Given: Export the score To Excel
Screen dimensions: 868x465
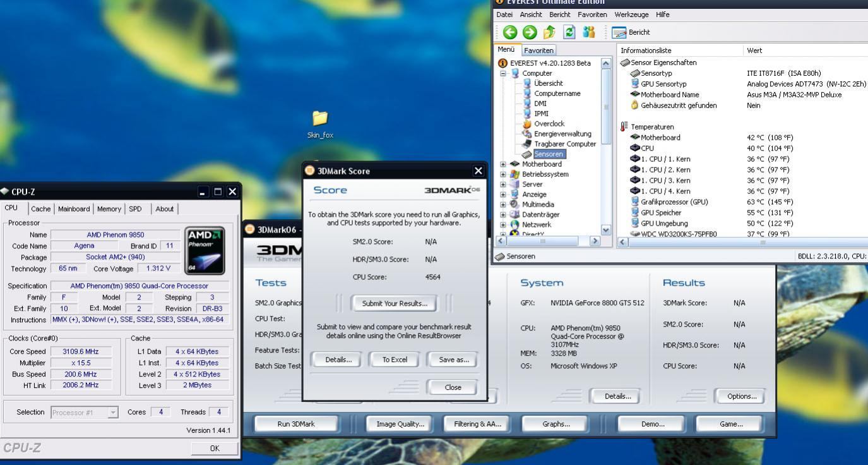Looking at the screenshot, I should [x=395, y=359].
